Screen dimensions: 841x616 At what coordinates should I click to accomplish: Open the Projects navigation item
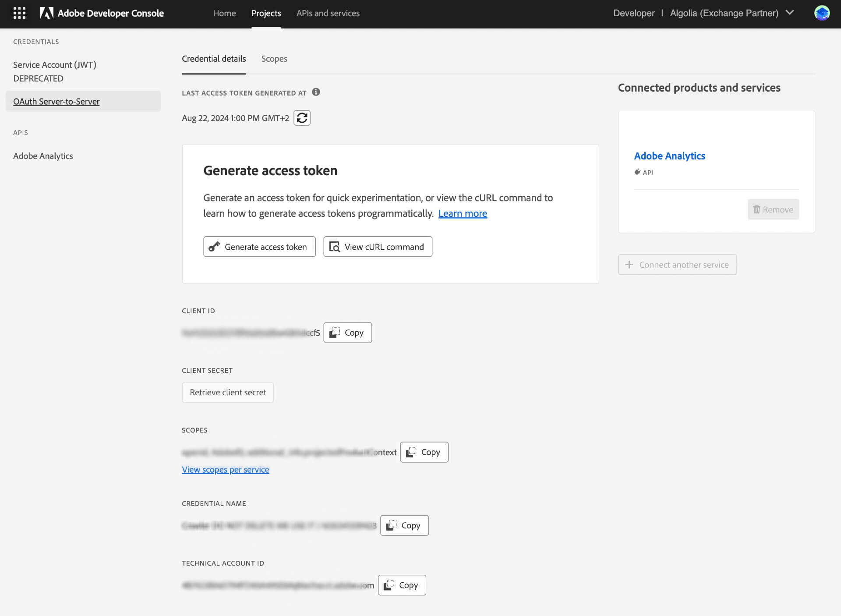[x=266, y=13]
